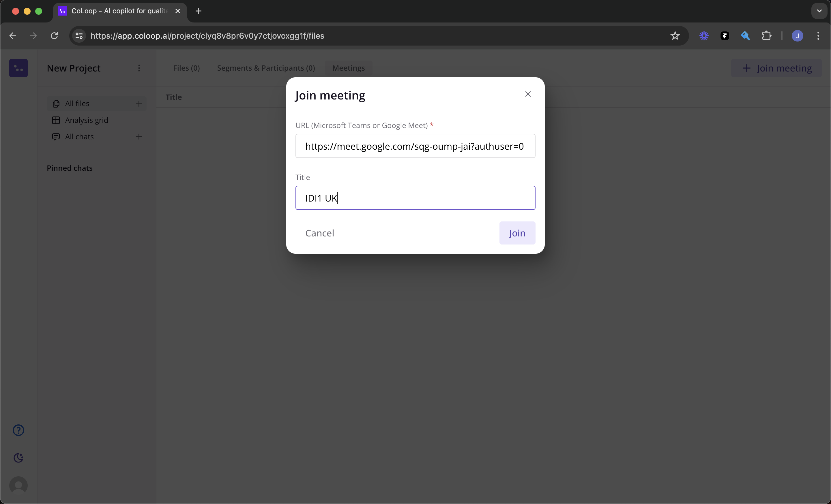The image size is (831, 504).
Task: Bookmark this page with star icon
Action: [x=675, y=36]
